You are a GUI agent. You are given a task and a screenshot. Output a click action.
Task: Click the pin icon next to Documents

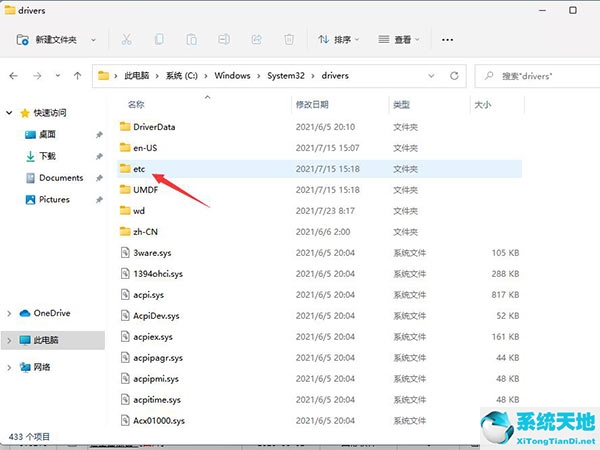click(x=99, y=178)
